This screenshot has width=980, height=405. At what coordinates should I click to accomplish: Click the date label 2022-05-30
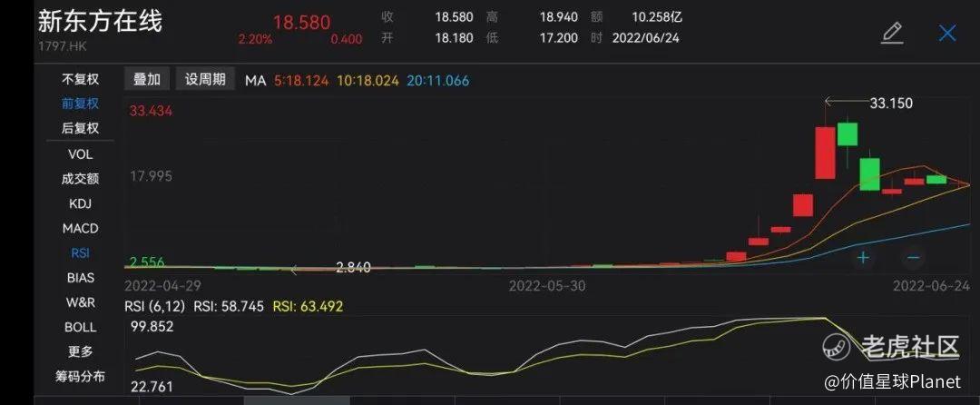(547, 286)
